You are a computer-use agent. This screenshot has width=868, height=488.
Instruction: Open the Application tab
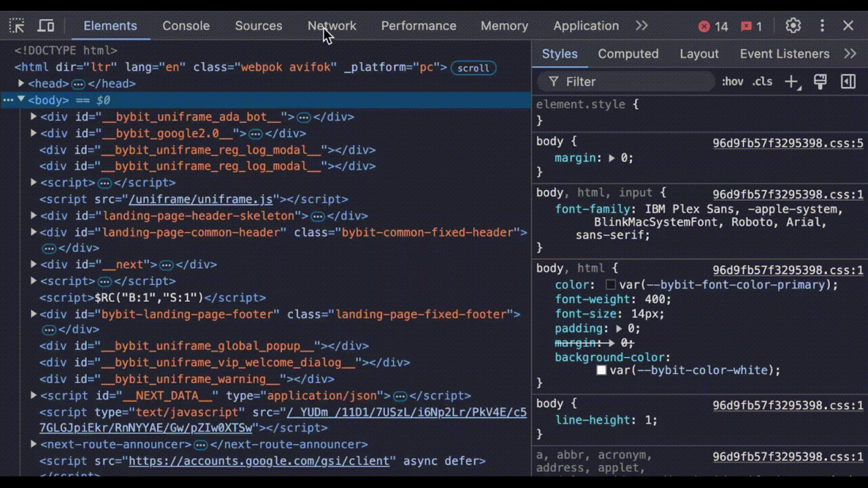[x=586, y=25]
